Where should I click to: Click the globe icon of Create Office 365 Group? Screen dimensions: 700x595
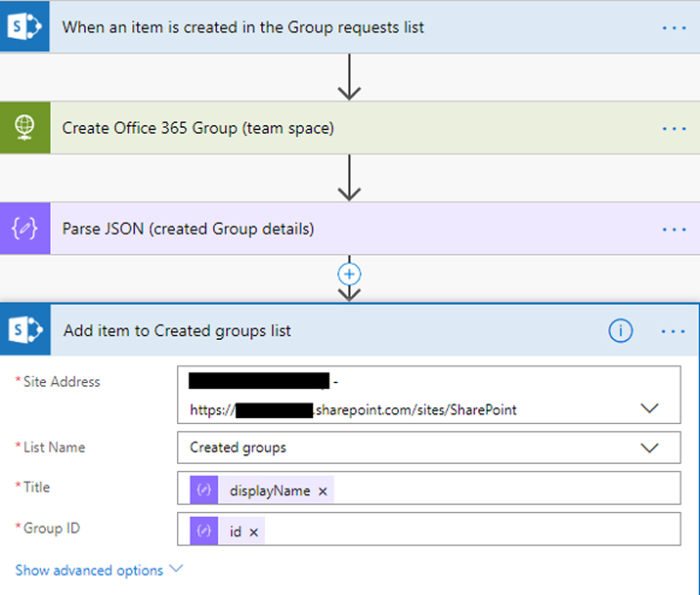click(24, 128)
